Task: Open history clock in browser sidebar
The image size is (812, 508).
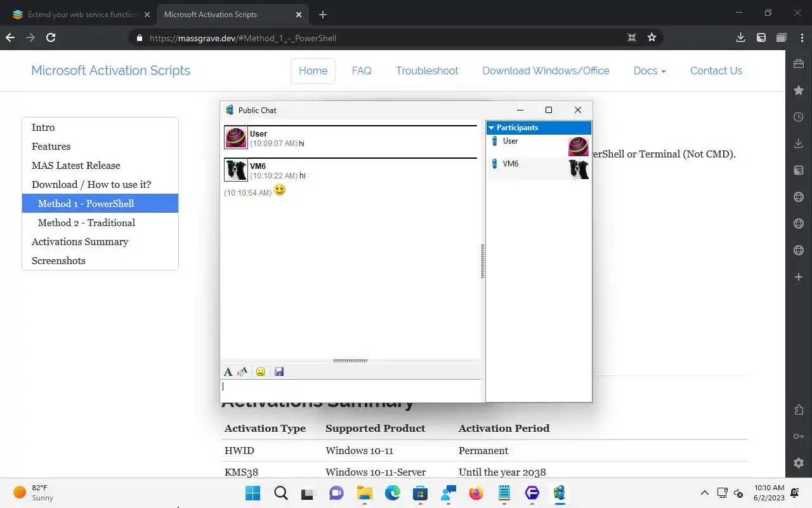Action: pos(799,117)
